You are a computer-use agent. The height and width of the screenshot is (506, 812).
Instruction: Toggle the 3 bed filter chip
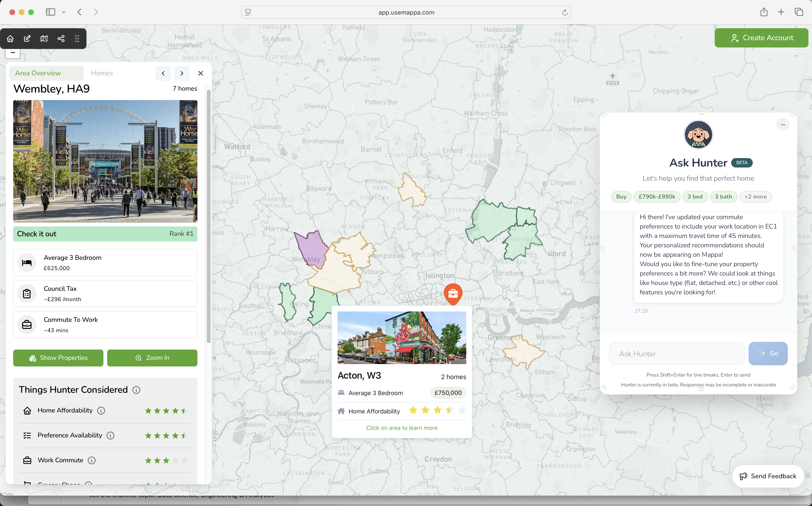tap(695, 197)
